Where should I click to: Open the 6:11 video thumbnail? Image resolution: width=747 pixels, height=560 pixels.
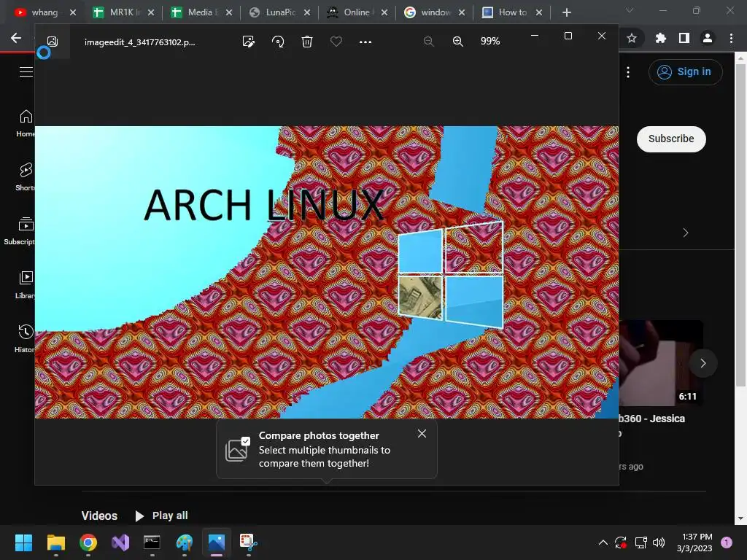coord(660,363)
